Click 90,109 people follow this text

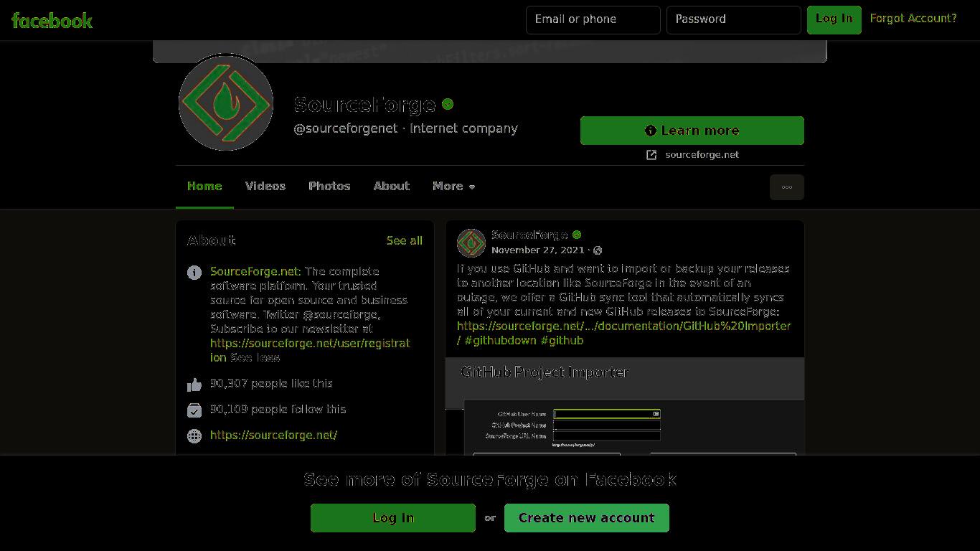pyautogui.click(x=278, y=410)
